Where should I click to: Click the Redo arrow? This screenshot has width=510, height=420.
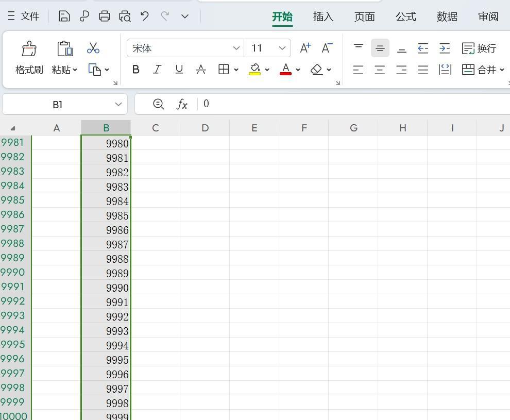165,16
